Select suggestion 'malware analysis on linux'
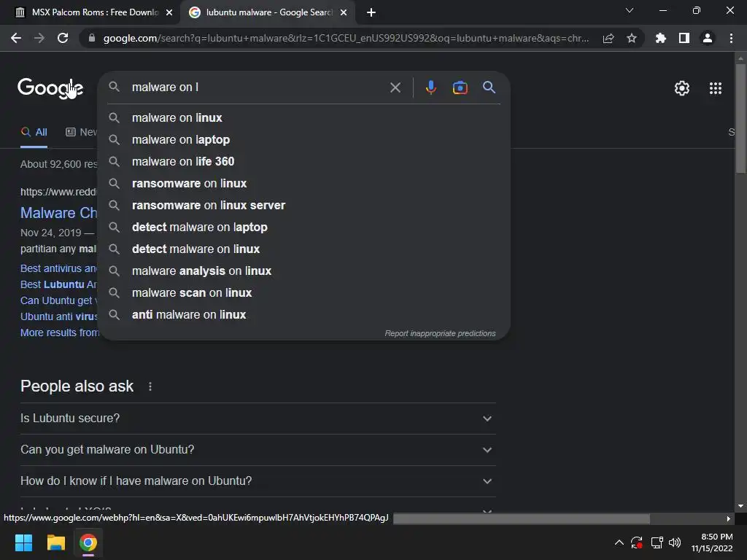This screenshot has height=560, width=747. coord(304,271)
